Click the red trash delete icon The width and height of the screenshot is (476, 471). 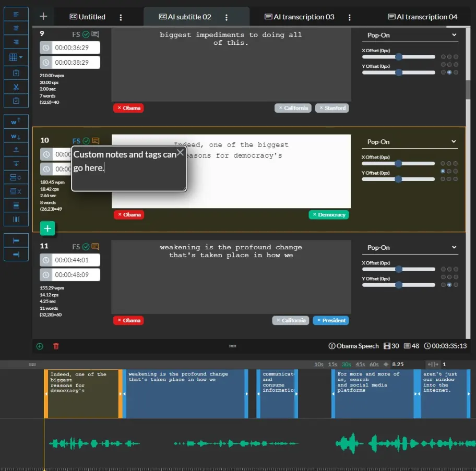(56, 346)
